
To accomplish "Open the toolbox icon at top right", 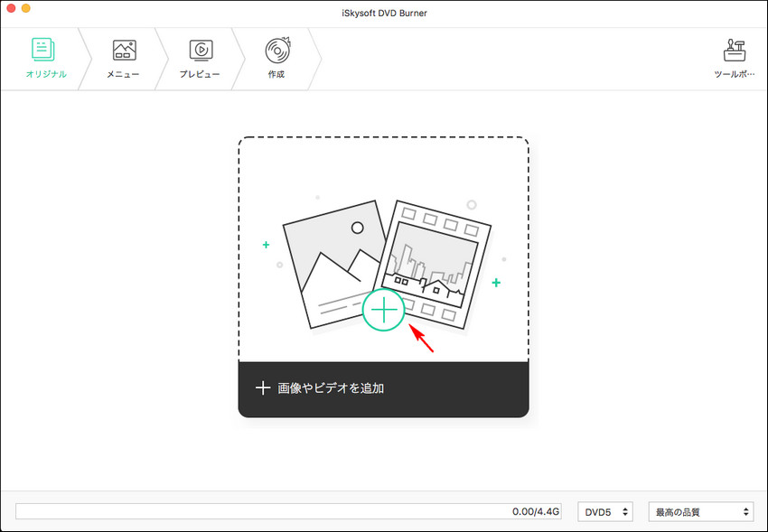I will [x=735, y=51].
